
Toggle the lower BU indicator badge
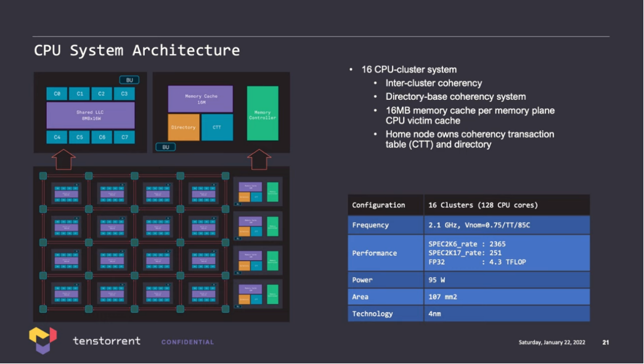tap(165, 147)
